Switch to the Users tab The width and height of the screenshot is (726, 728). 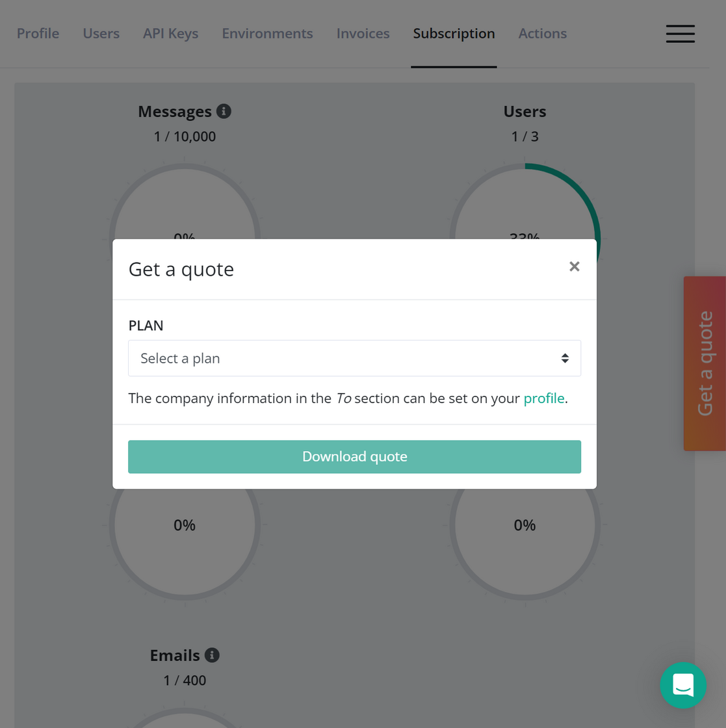tap(101, 33)
